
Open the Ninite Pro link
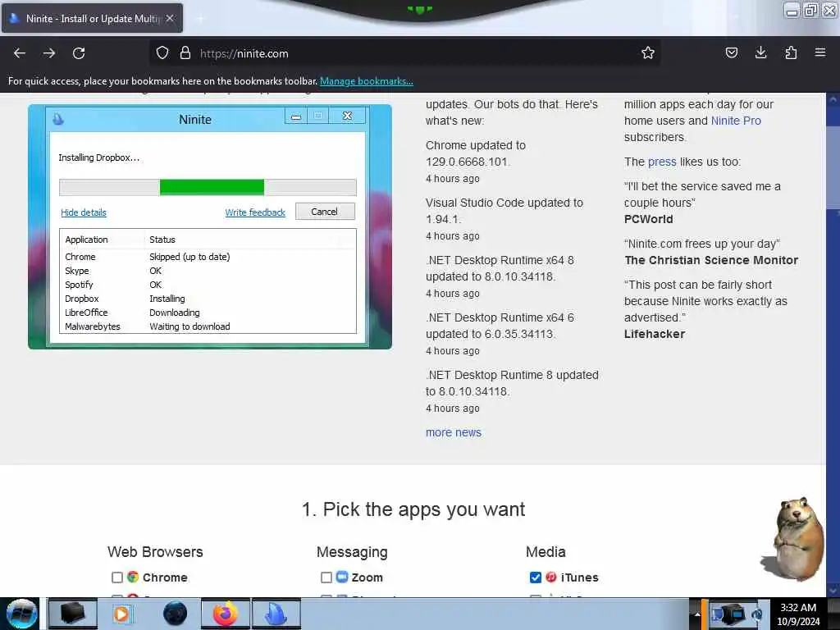point(736,121)
